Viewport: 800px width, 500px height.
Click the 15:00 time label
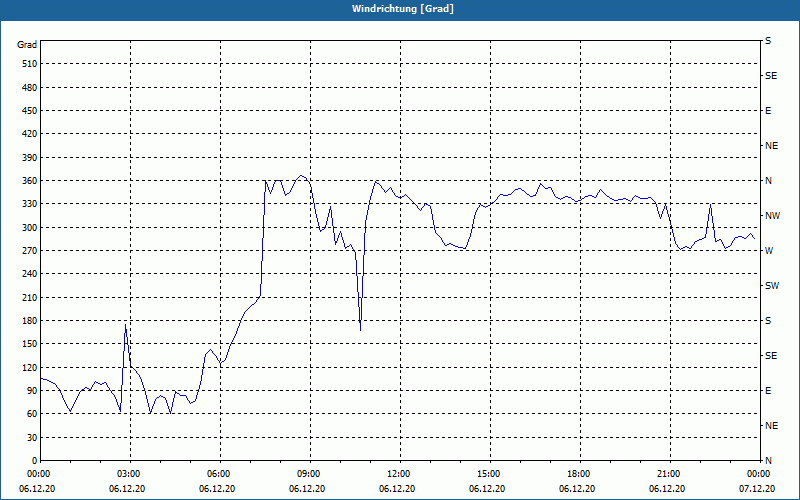point(489,474)
